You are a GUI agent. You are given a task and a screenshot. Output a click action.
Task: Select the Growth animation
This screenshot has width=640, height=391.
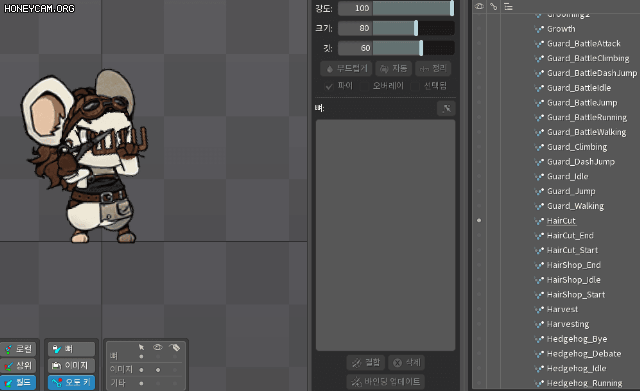pos(561,29)
